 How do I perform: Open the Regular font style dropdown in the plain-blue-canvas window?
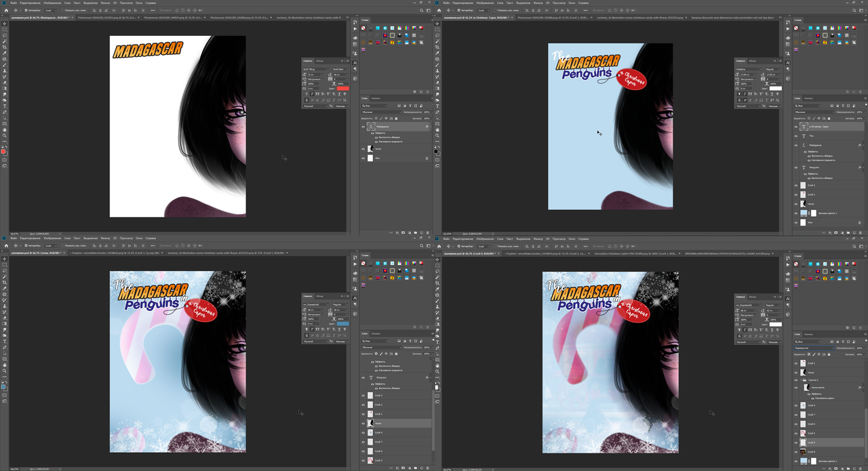(774, 69)
